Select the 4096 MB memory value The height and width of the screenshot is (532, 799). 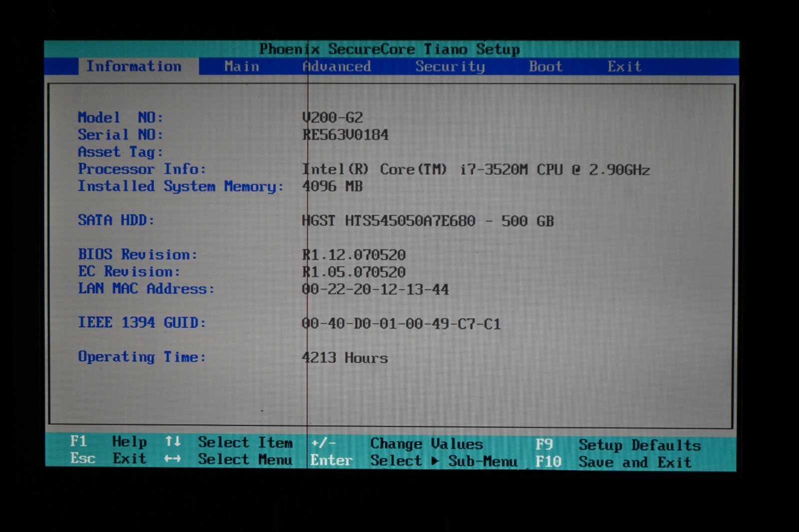tap(332, 187)
